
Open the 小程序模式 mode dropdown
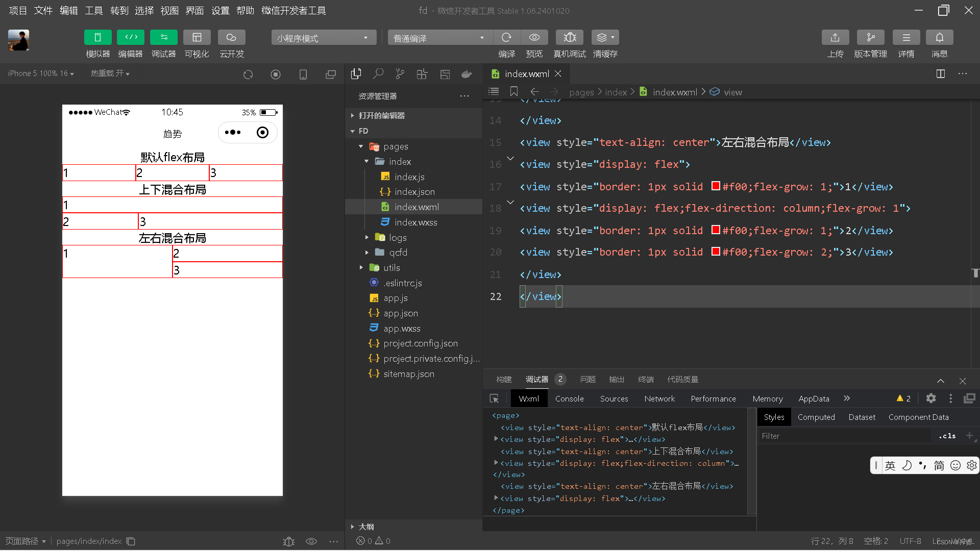tap(324, 38)
